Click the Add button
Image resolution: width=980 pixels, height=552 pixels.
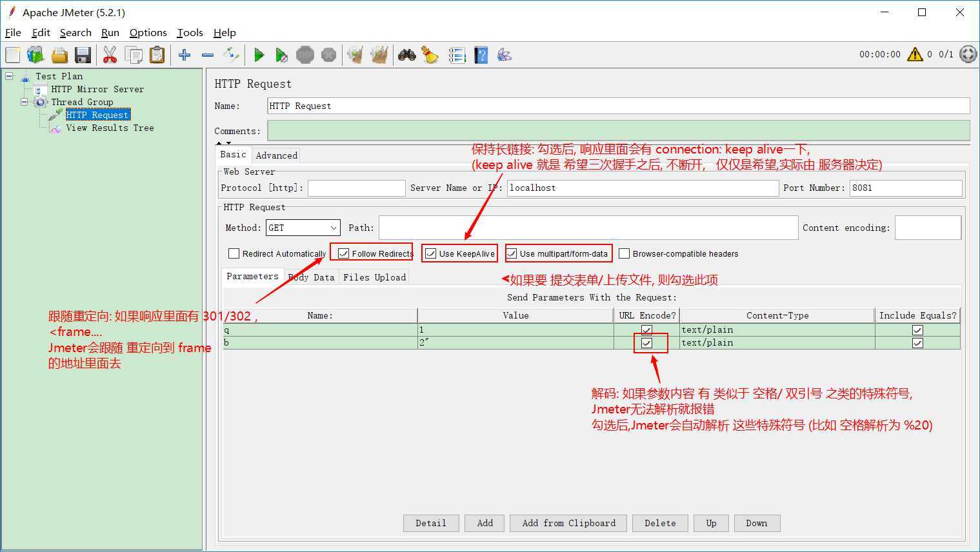pyautogui.click(x=485, y=523)
